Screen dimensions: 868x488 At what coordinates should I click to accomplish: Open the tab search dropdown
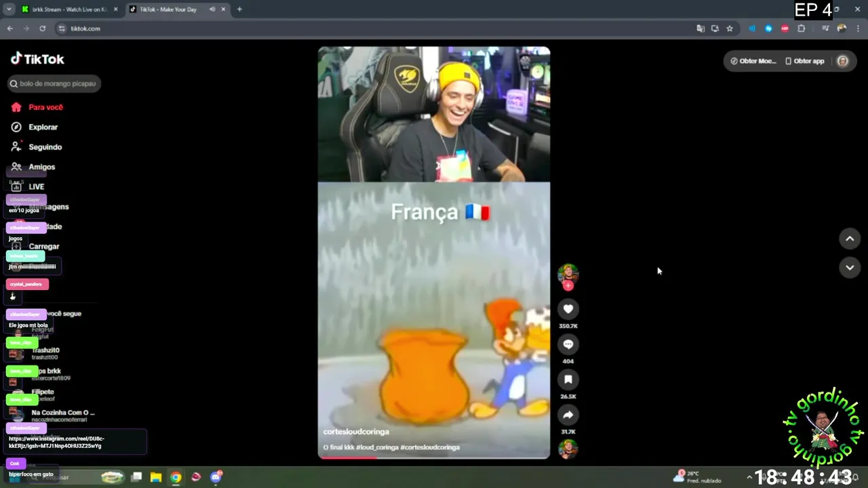pyautogui.click(x=9, y=9)
